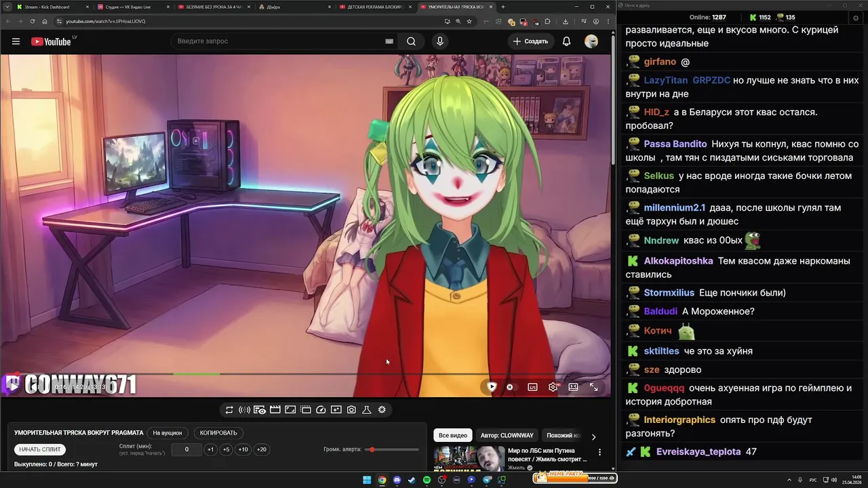Click the sparkle screen icon in the player toolbar
This screenshot has height=488, width=868.
[x=336, y=410]
